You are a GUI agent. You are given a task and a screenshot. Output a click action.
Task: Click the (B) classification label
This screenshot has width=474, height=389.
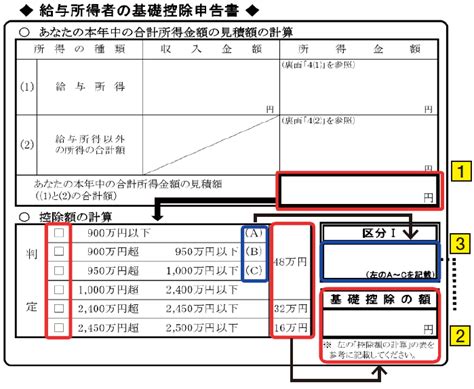[254, 251]
